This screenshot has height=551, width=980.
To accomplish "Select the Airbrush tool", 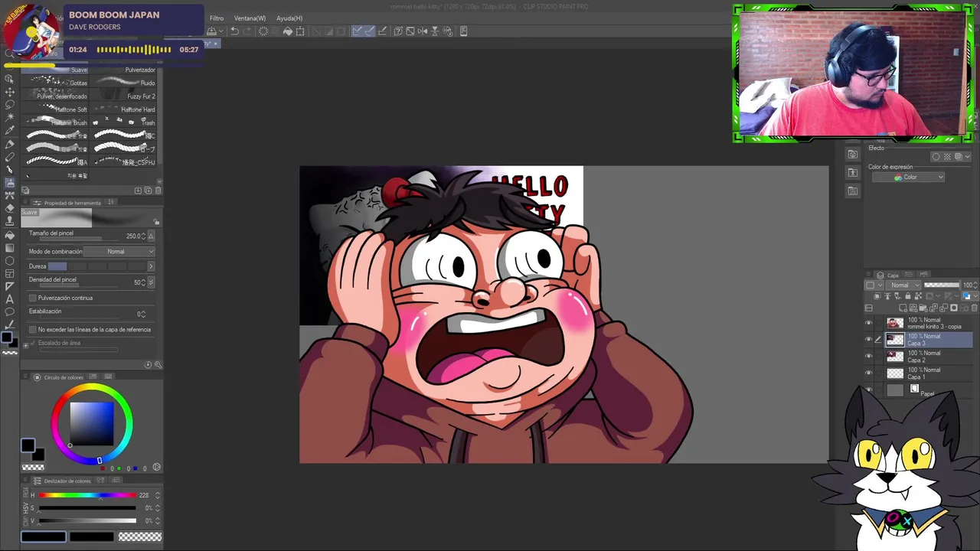I will (10, 183).
